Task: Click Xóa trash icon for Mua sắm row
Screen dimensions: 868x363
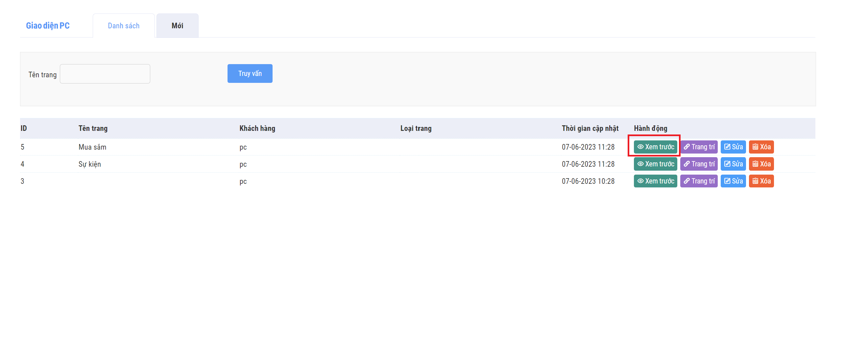Action: tap(755, 147)
